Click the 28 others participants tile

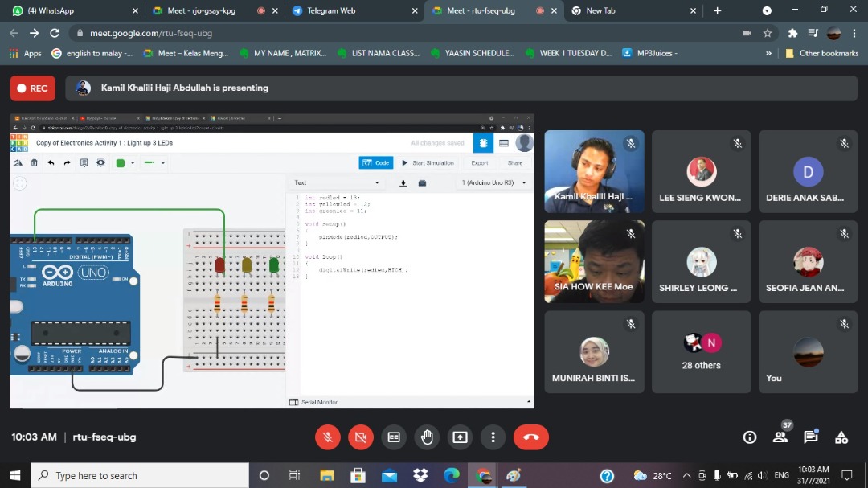pos(701,352)
